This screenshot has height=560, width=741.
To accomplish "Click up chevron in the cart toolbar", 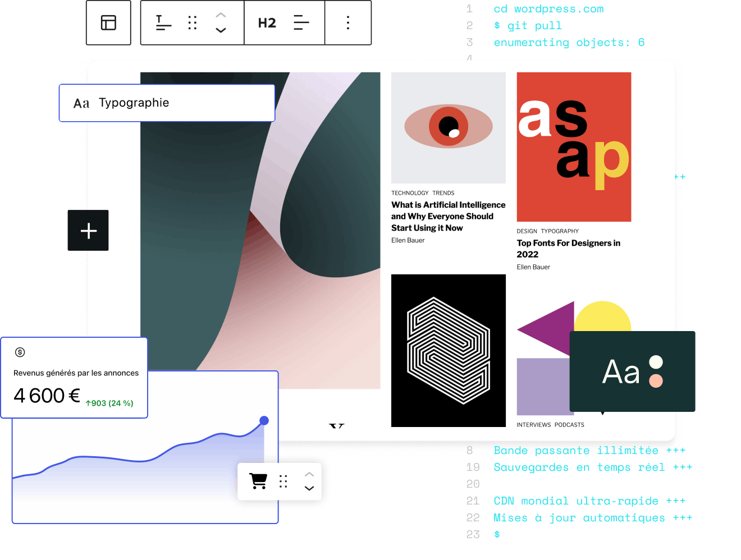I will point(309,474).
